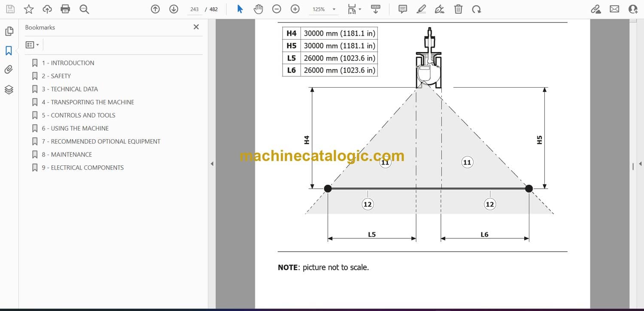This screenshot has width=644, height=311.
Task: Rotate the page view
Action: (x=476, y=9)
